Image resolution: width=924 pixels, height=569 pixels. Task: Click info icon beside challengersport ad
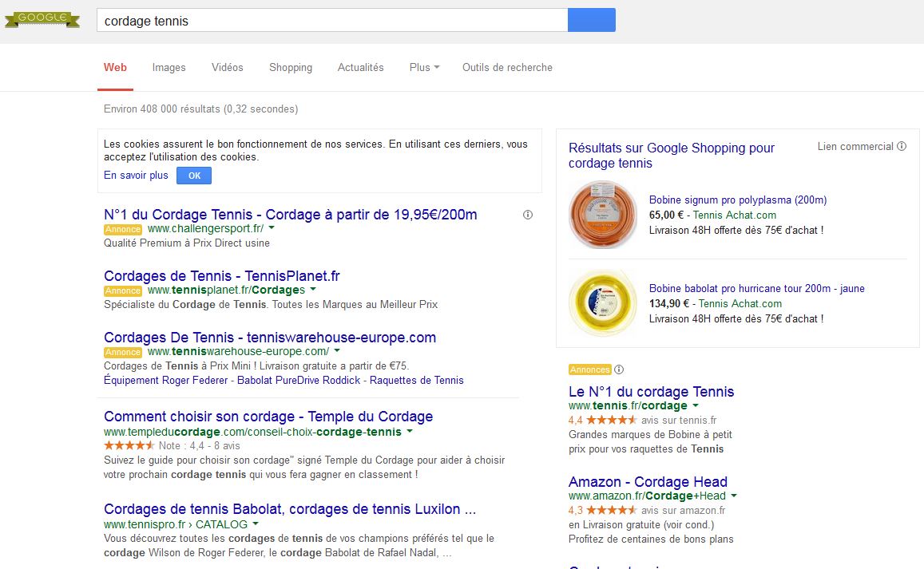pyautogui.click(x=528, y=215)
